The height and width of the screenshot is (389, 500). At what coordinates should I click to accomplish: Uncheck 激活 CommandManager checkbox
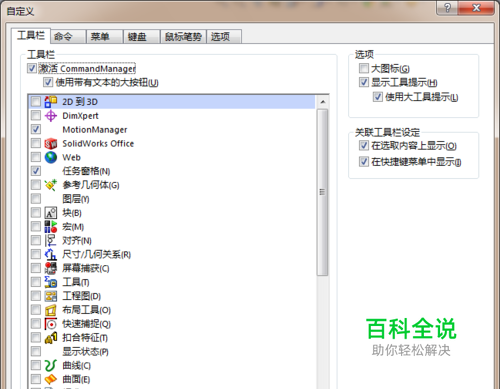click(32, 69)
